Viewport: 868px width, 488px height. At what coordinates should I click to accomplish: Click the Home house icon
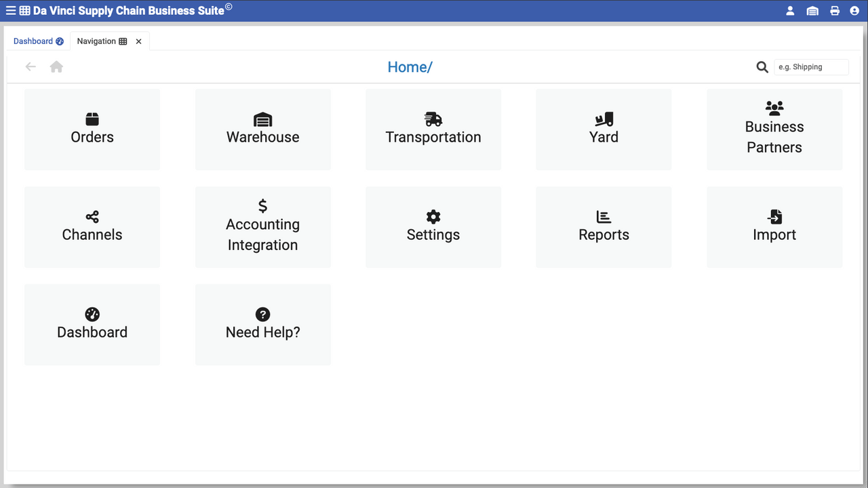56,66
